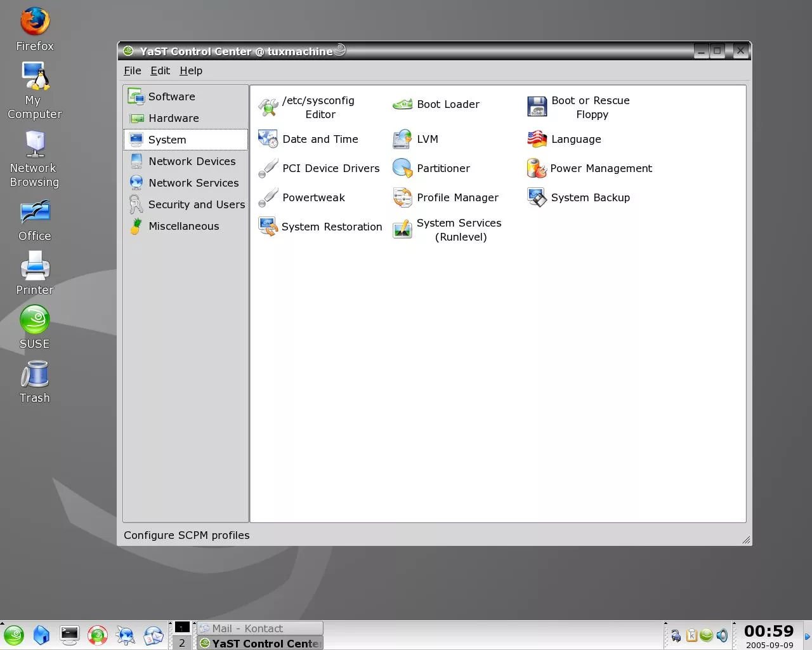Screen dimensions: 812x650
Task: Click the YaST Control Center taskbar entry
Action: click(259, 643)
